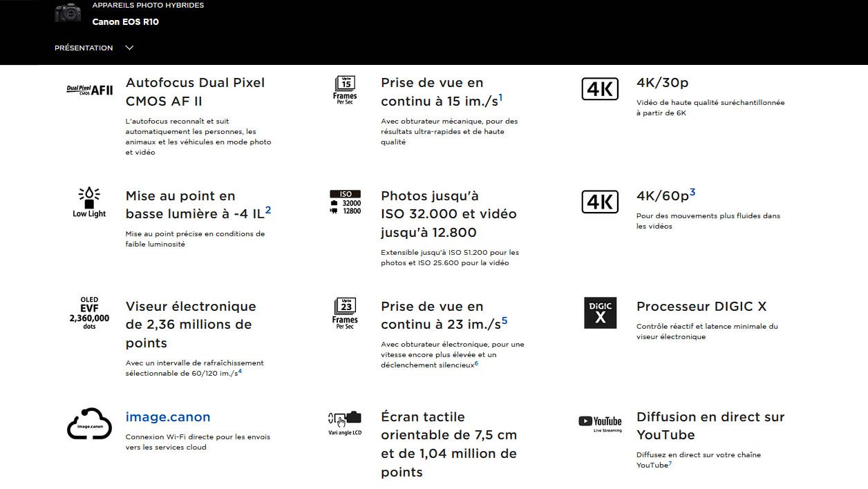Open the PRÉSENTATION section menu
Image resolution: width=868 pixels, height=489 pixels.
pyautogui.click(x=94, y=48)
